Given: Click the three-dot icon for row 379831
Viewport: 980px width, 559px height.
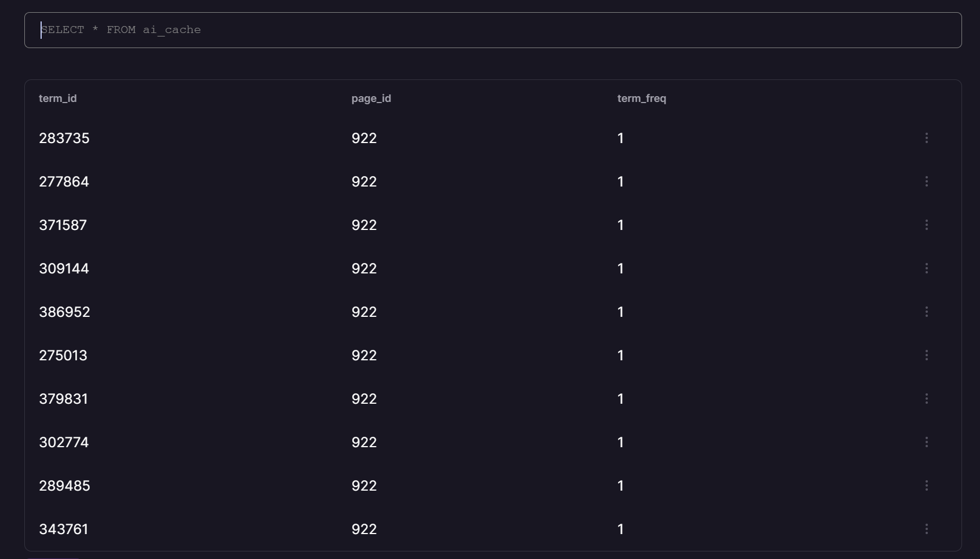Looking at the screenshot, I should tap(926, 399).
